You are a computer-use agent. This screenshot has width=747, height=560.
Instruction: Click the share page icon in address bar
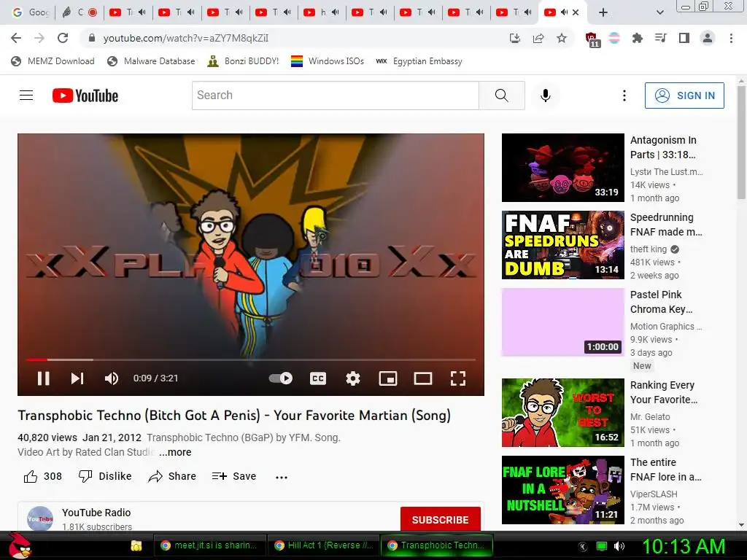(538, 38)
